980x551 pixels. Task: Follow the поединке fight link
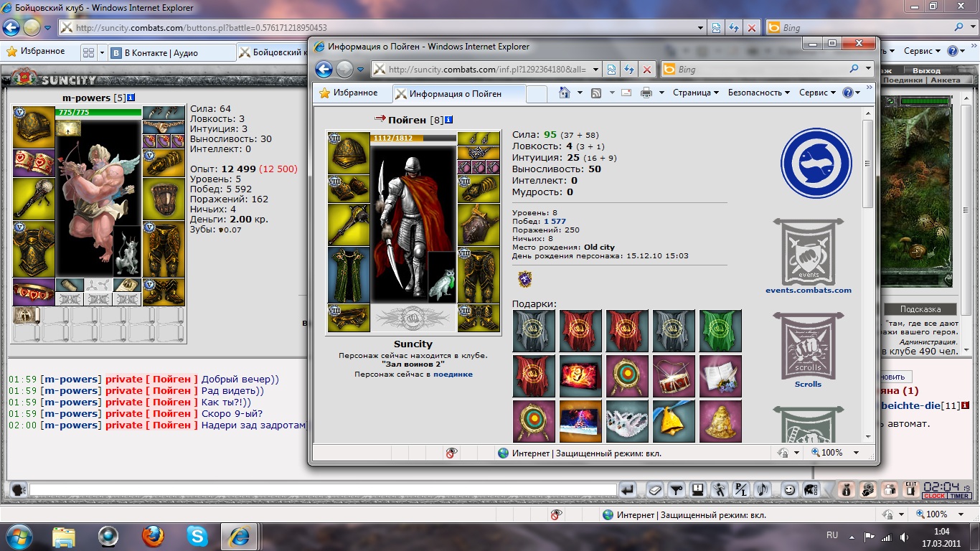pos(453,374)
